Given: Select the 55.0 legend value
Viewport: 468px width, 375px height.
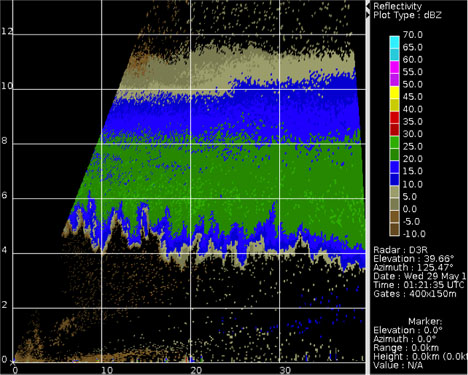Looking at the screenshot, I should pyautogui.click(x=412, y=72).
